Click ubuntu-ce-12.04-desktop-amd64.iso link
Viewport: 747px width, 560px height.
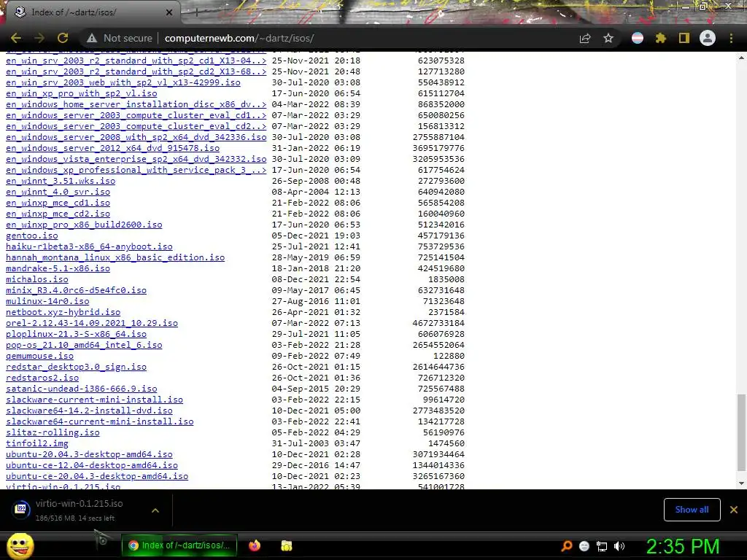[92, 466]
